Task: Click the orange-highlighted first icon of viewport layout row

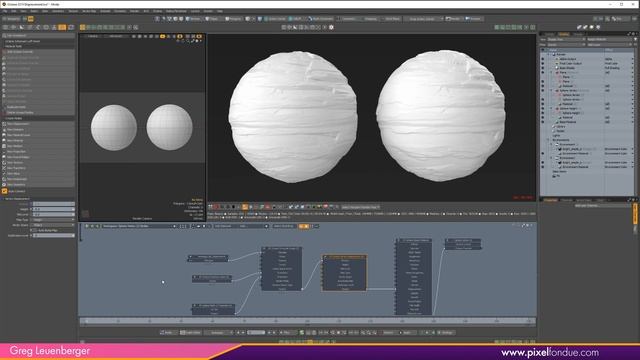Action: tap(82, 27)
